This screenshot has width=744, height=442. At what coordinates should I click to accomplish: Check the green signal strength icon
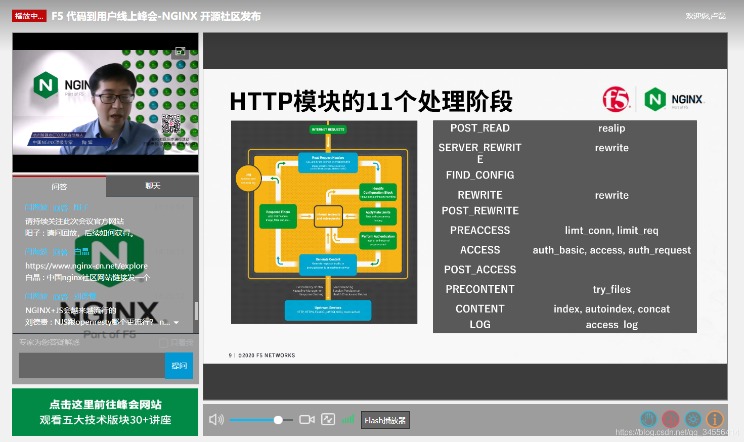(347, 420)
